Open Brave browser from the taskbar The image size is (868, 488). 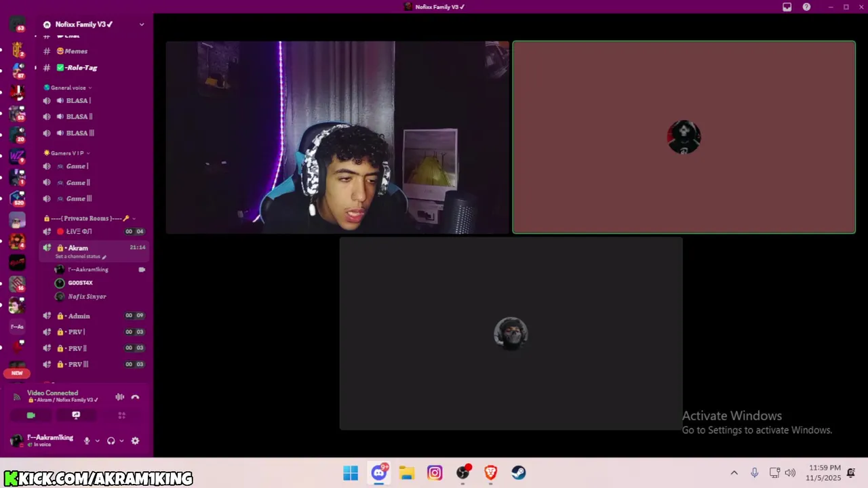[x=491, y=473]
